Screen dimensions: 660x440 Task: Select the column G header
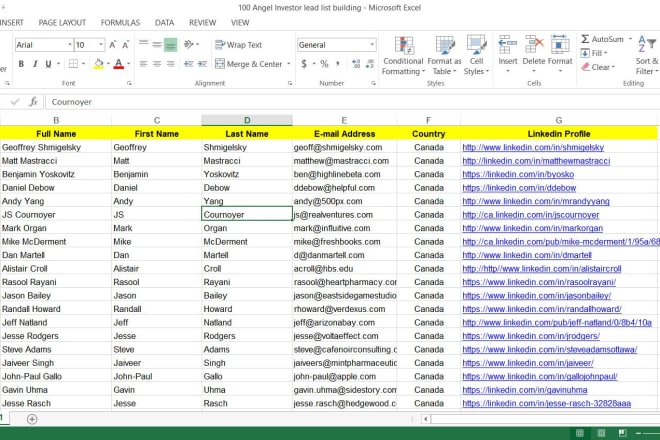[559, 120]
